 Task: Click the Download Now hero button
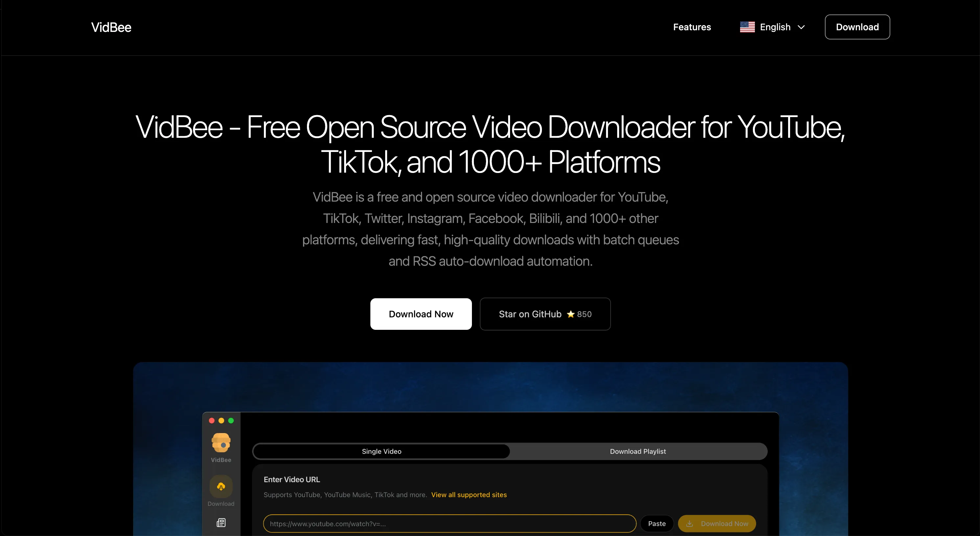click(421, 314)
